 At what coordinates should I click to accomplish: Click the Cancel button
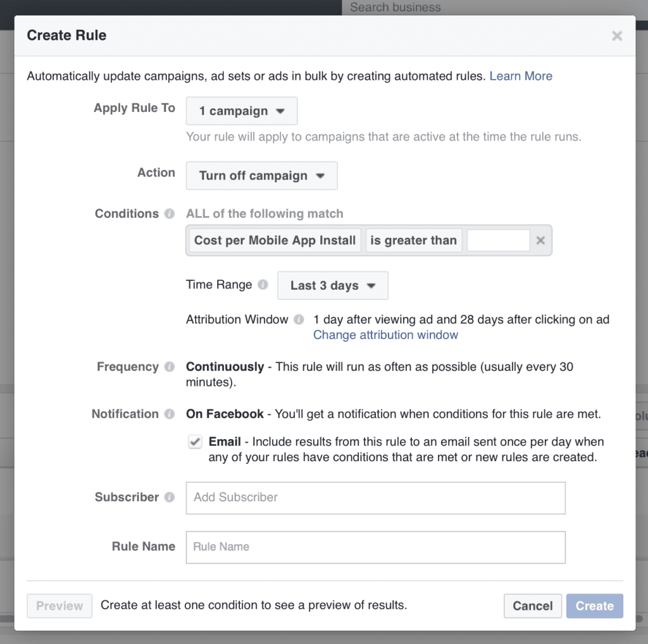[x=533, y=606]
